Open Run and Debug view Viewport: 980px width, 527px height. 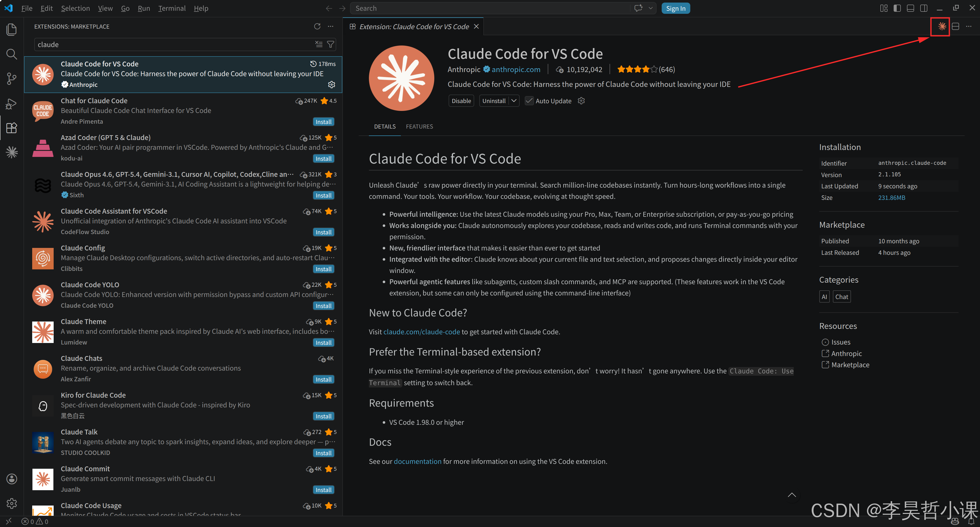coord(11,104)
